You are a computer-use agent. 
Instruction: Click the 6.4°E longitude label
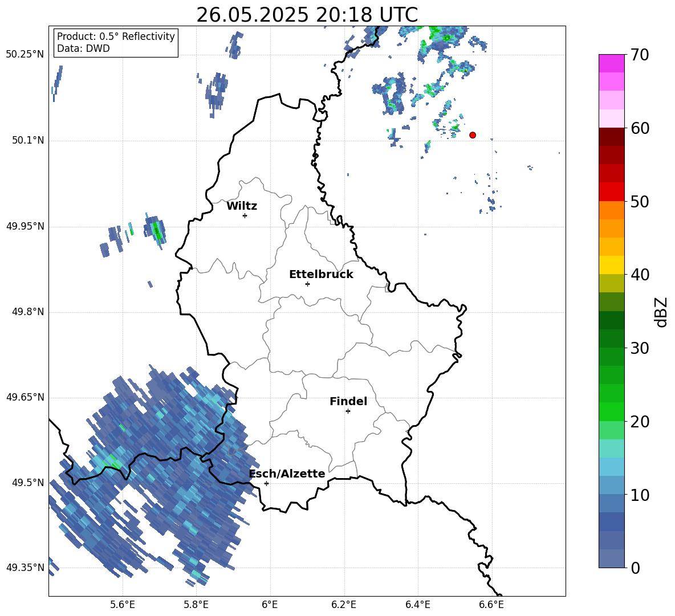(x=417, y=605)
